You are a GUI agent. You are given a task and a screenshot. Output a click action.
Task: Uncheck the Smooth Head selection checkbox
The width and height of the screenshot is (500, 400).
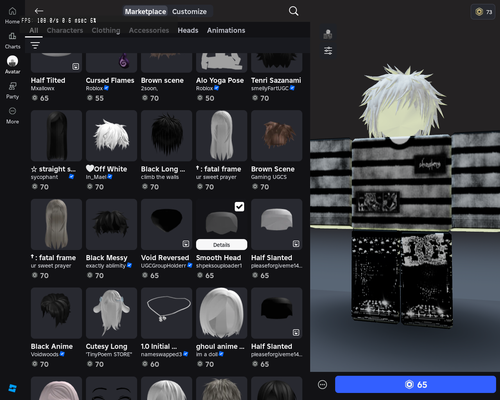(x=239, y=207)
